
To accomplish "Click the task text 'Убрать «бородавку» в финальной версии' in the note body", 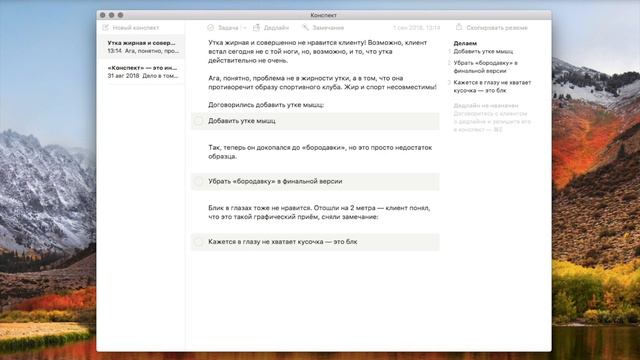I will tap(275, 181).
